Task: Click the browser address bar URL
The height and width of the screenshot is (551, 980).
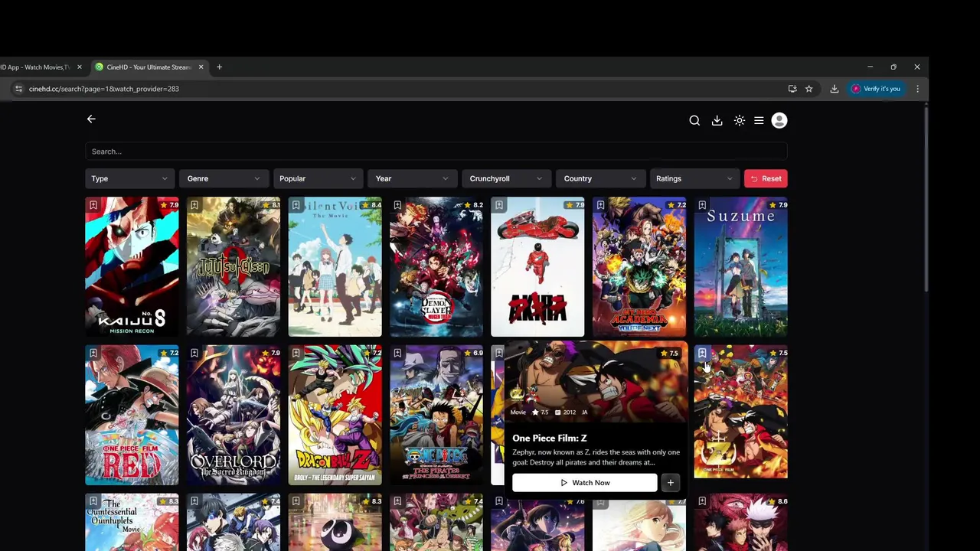Action: [104, 89]
